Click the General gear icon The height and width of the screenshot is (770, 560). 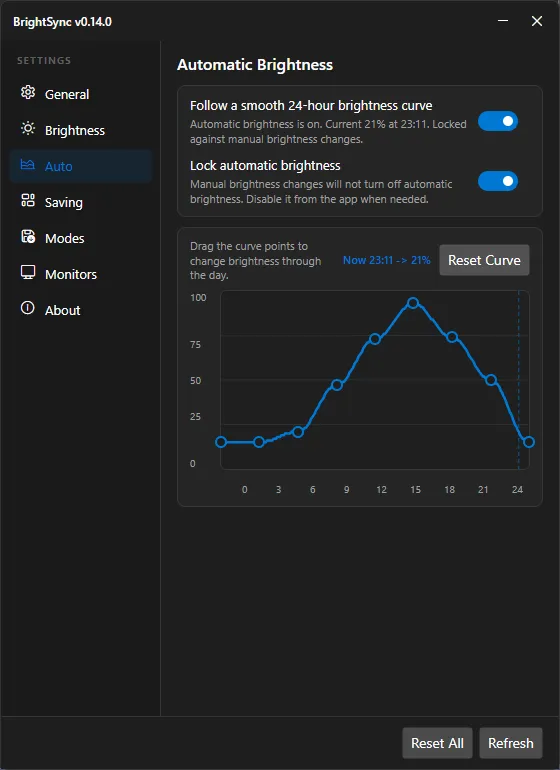tap(28, 92)
